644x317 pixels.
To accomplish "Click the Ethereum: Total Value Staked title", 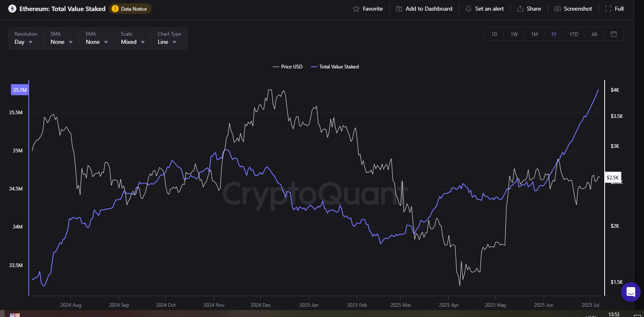I will (x=62, y=9).
